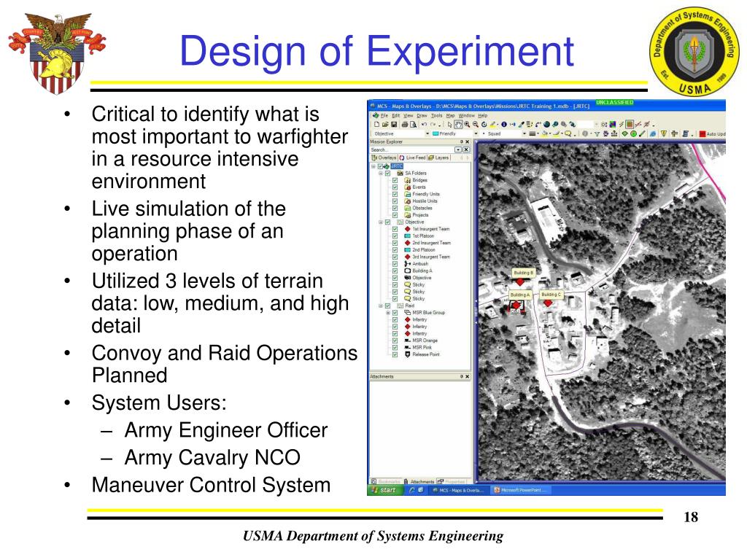Select the Building A tree row
Screen dimensions: 747x560
[x=418, y=271]
